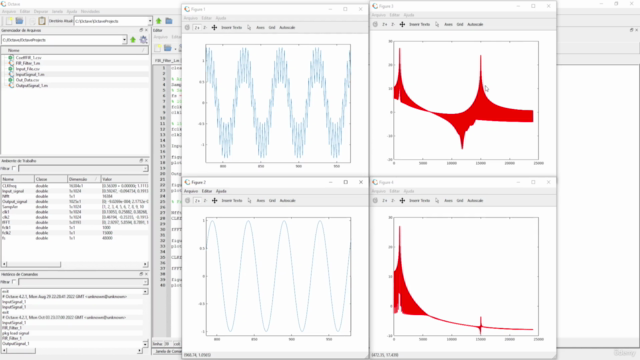
Task: Undock the file browser panel
Action: point(141,30)
